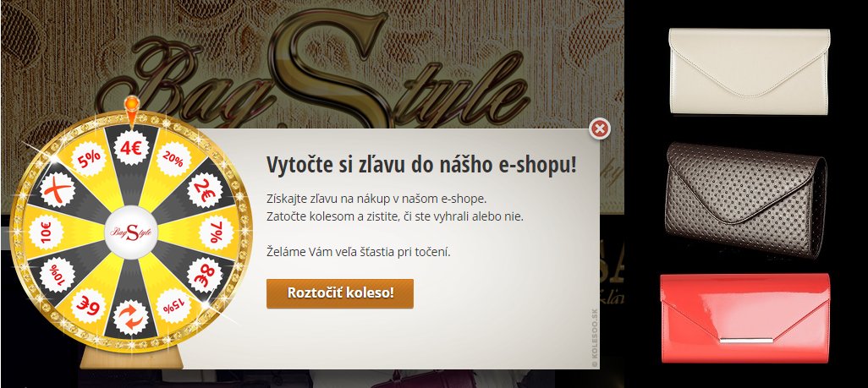Open the red patent clutch thumbnail
868x388 pixels.
tap(745, 318)
